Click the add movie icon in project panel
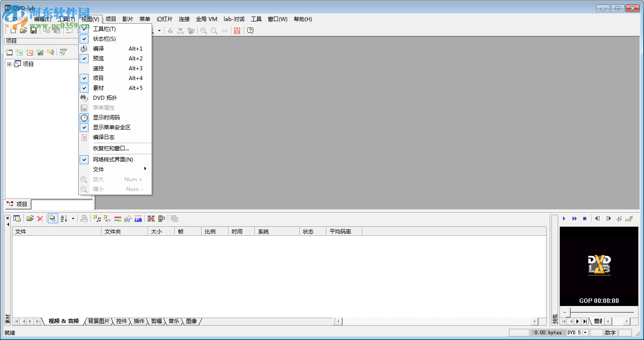The image size is (644, 340). [x=9, y=52]
